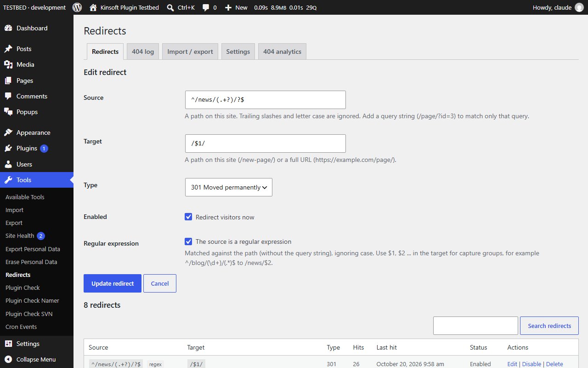Screen dimensions: 588x368
Task: Click the home icon beside Kinsoft Plugin Testbed
Action: 93,7
